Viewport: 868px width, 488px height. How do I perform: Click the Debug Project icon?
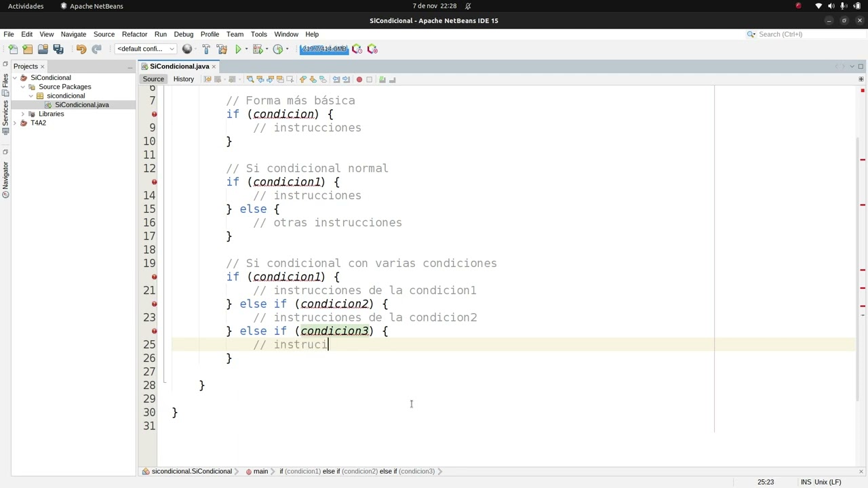[257, 49]
